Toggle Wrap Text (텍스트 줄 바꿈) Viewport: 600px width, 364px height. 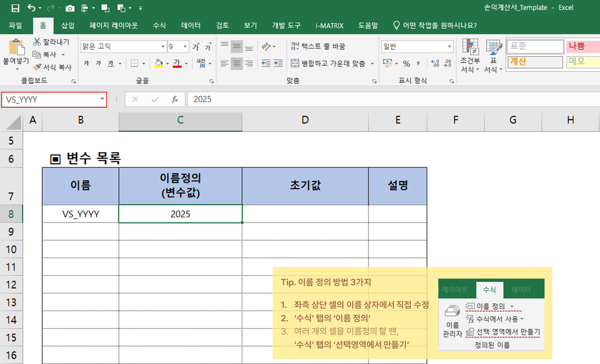click(318, 46)
